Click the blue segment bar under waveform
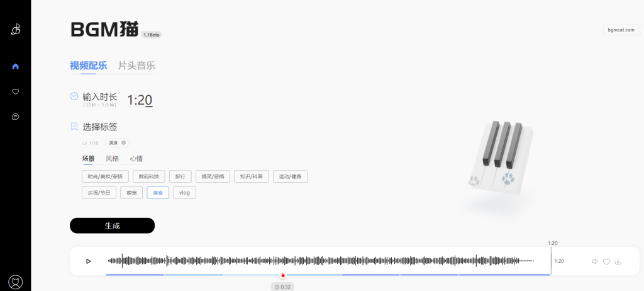The image size is (644, 291). pyautogui.click(x=328, y=275)
